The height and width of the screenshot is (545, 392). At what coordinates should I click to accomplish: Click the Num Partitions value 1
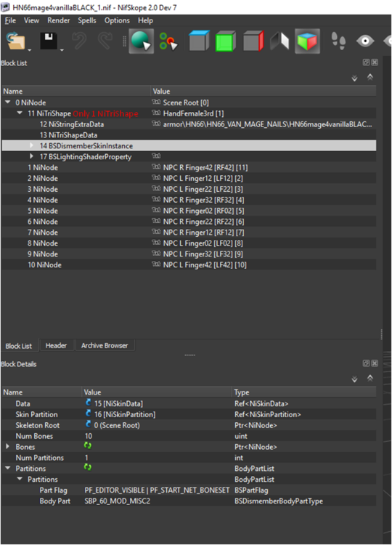(x=86, y=457)
